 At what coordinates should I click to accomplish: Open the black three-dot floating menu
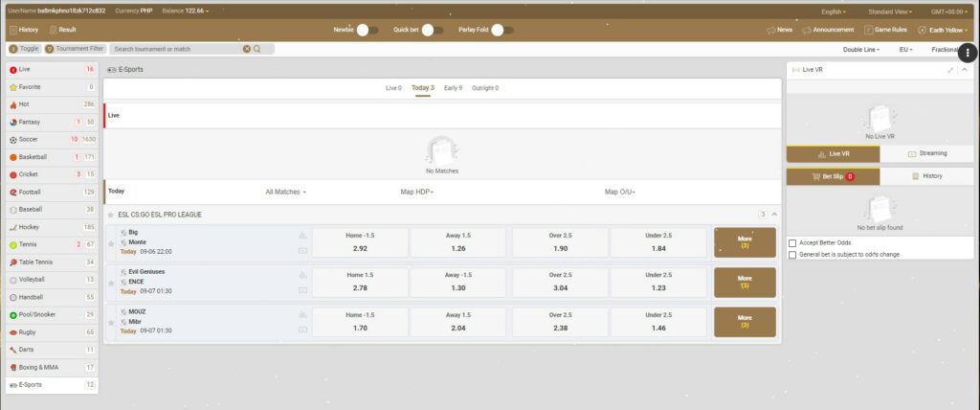[968, 54]
